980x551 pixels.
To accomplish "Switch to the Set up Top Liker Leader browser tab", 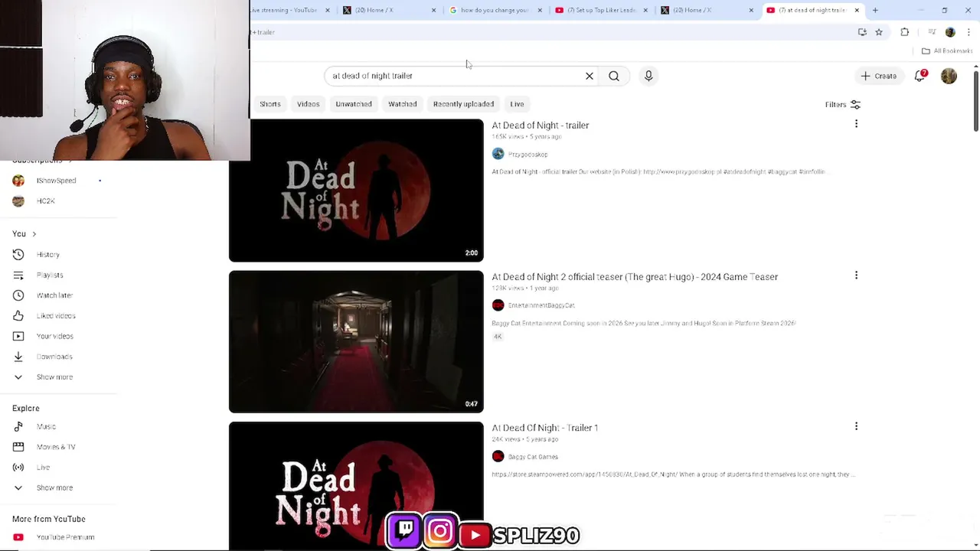I will coord(602,10).
